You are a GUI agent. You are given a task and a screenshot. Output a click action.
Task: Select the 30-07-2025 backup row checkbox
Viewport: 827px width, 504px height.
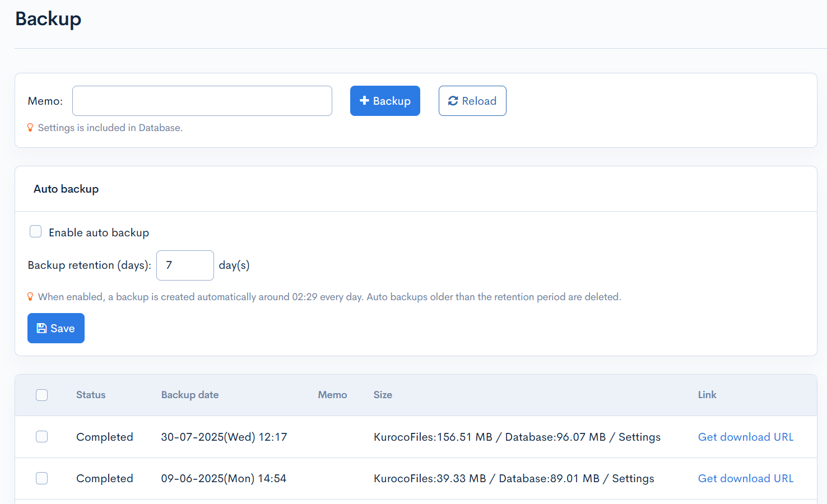[x=42, y=437]
